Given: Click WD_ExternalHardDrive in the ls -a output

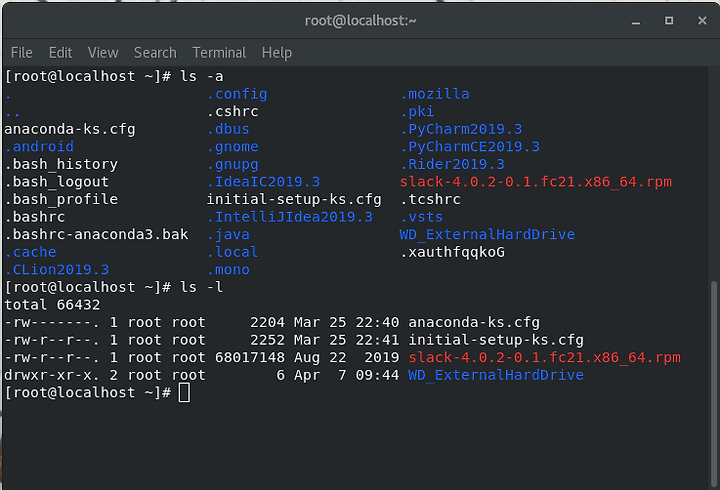Looking at the screenshot, I should point(487,235).
